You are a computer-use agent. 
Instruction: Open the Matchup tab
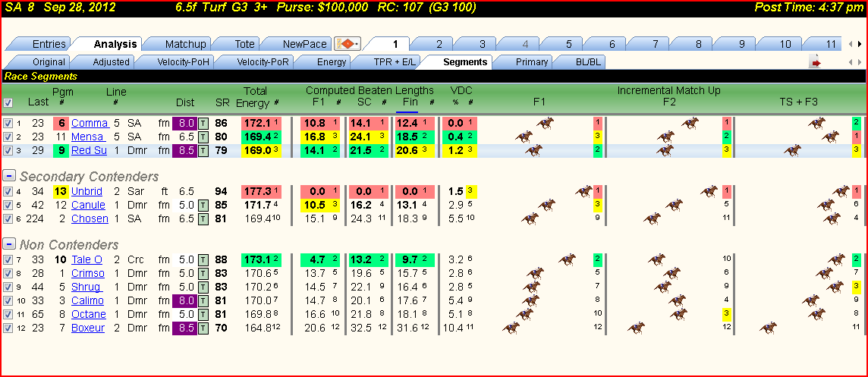[185, 44]
